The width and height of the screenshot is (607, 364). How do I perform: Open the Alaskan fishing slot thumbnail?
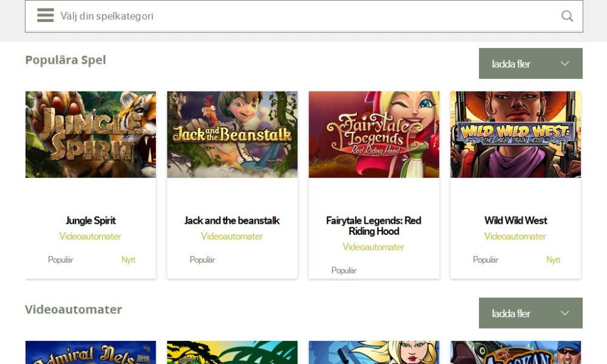tap(515, 352)
